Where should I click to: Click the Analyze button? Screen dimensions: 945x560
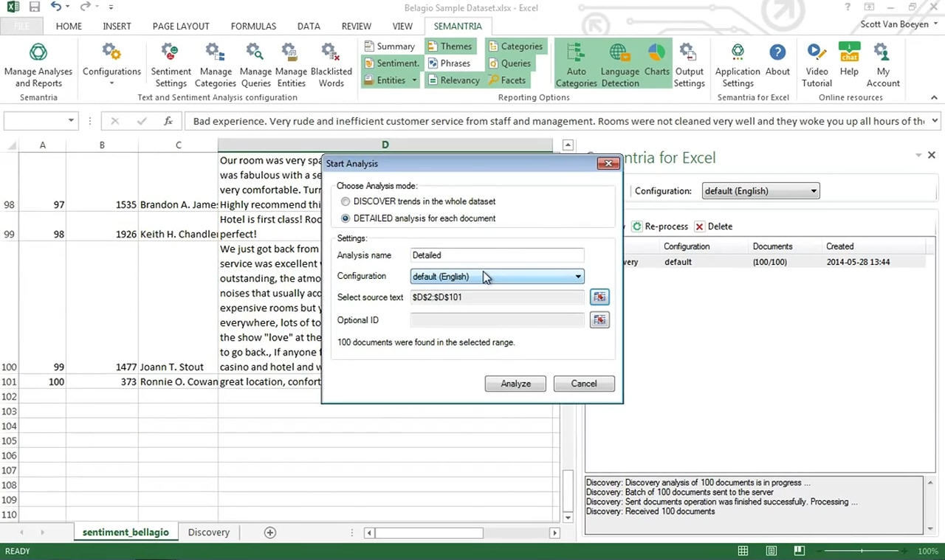coord(515,384)
